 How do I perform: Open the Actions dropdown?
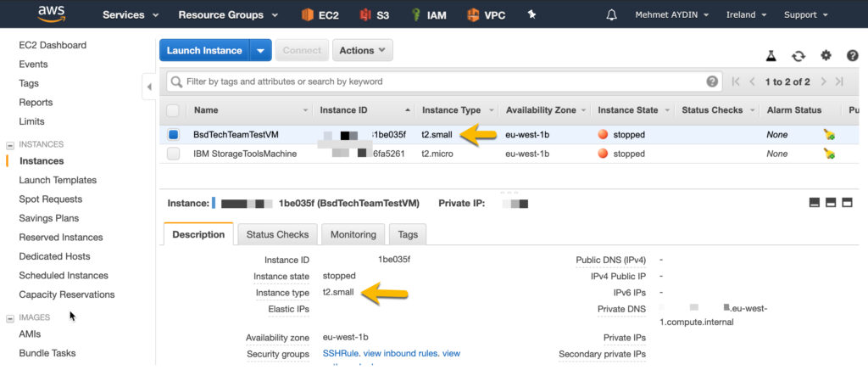coord(363,50)
